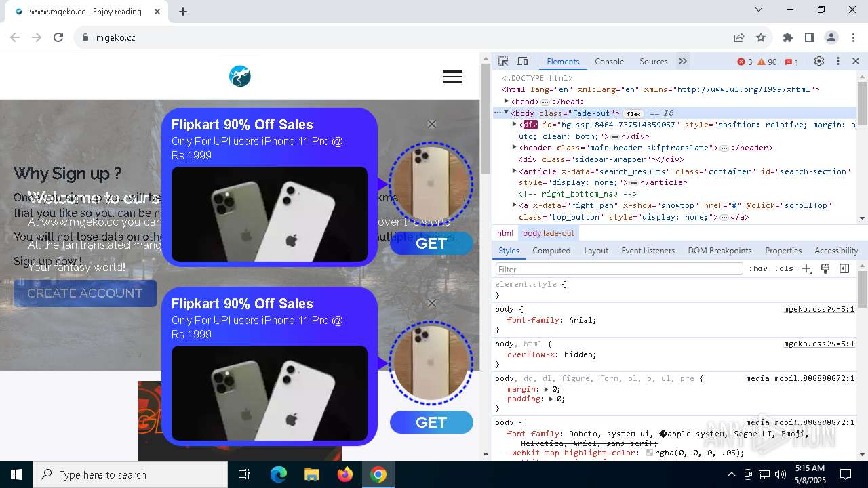868x488 pixels.
Task: Show more DevTools tabs chevron
Action: [x=683, y=62]
